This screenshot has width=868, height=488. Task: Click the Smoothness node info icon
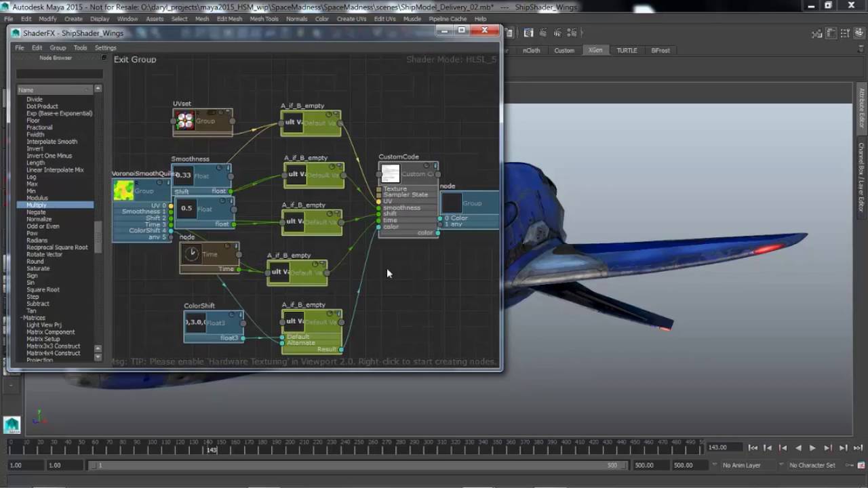click(229, 167)
